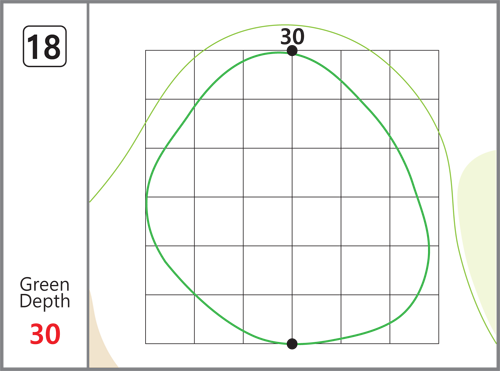This screenshot has width=500, height=371.
Task: Click the red 30 green depth value
Action: click(x=45, y=334)
